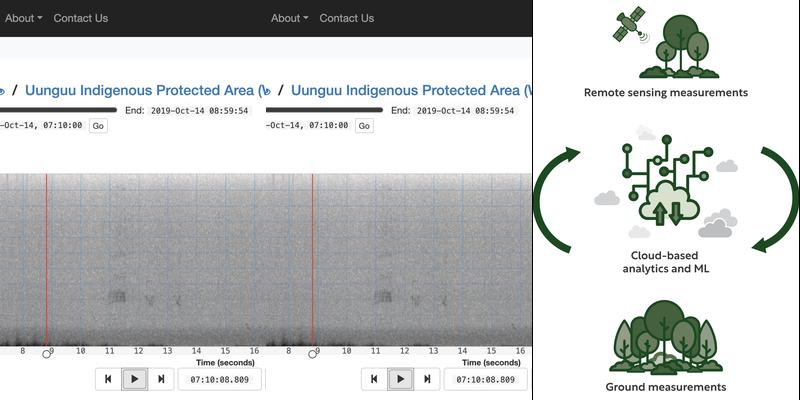The width and height of the screenshot is (800, 400).
Task: Click the cloud-based analytics and ML icon
Action: tap(665, 185)
